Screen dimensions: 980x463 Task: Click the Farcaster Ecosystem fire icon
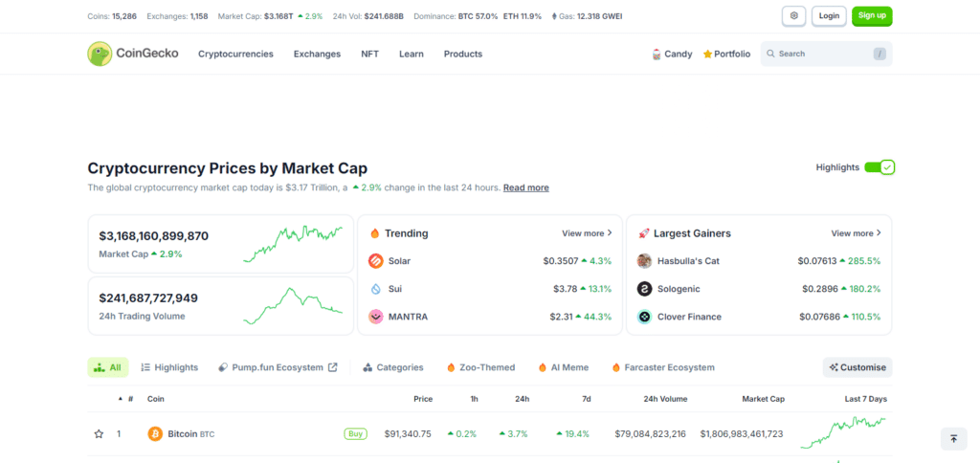pos(616,367)
